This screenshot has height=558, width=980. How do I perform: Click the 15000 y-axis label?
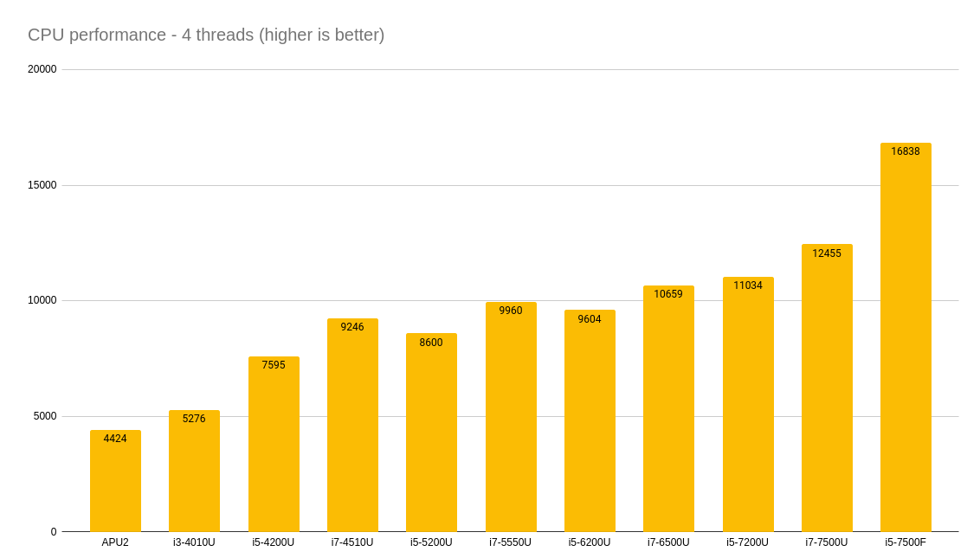pyautogui.click(x=42, y=185)
